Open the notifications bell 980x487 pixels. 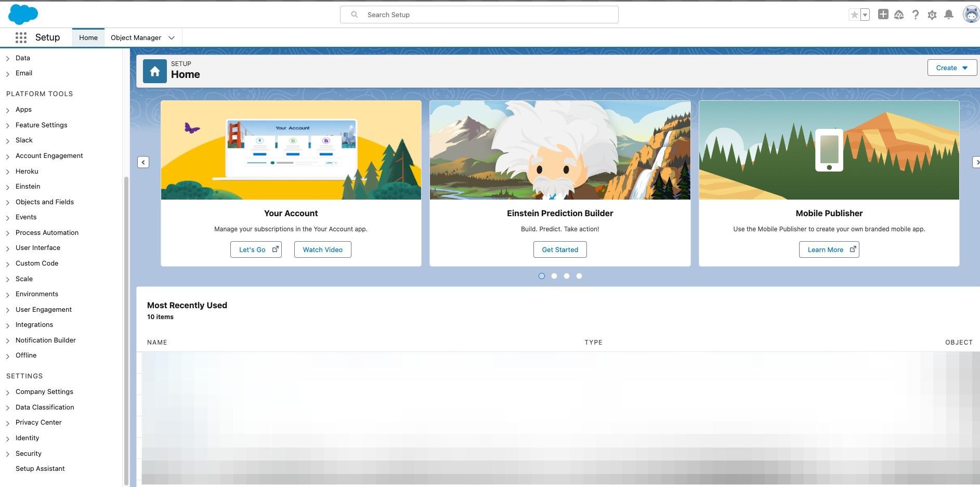pyautogui.click(x=949, y=15)
